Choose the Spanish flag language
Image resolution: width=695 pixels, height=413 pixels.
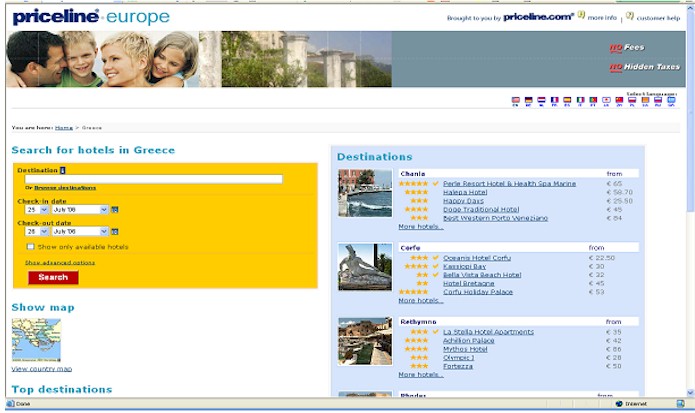567,101
